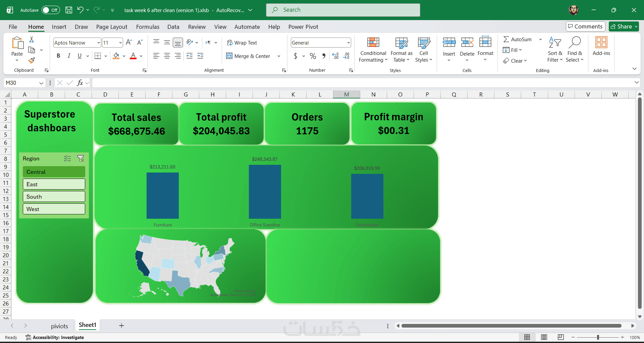The image size is (644, 343).
Task: Open the File menu
Action: (13, 27)
